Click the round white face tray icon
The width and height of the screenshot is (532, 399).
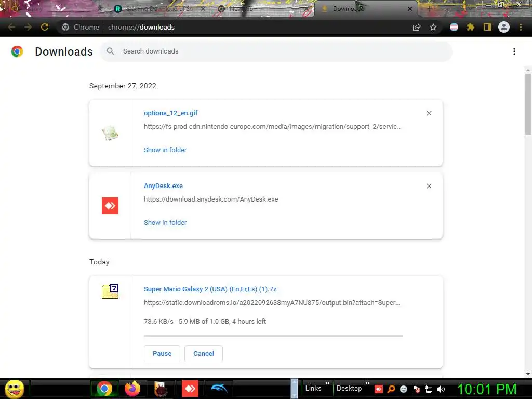click(x=403, y=389)
